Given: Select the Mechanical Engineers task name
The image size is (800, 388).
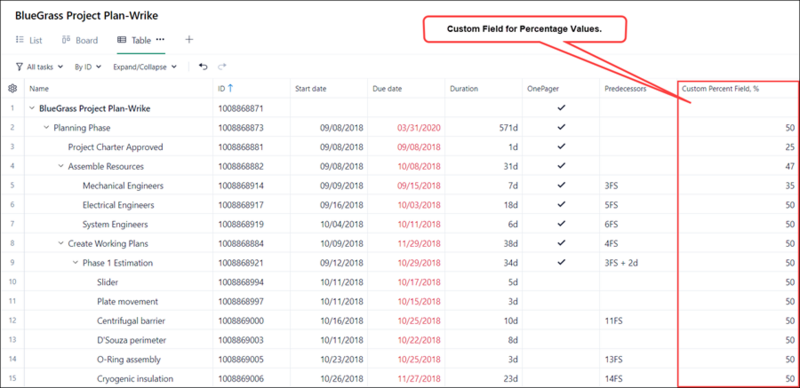Looking at the screenshot, I should coord(123,186).
